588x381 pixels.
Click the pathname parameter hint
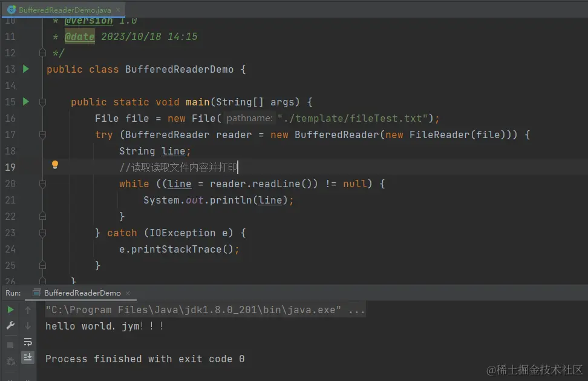tap(249, 118)
